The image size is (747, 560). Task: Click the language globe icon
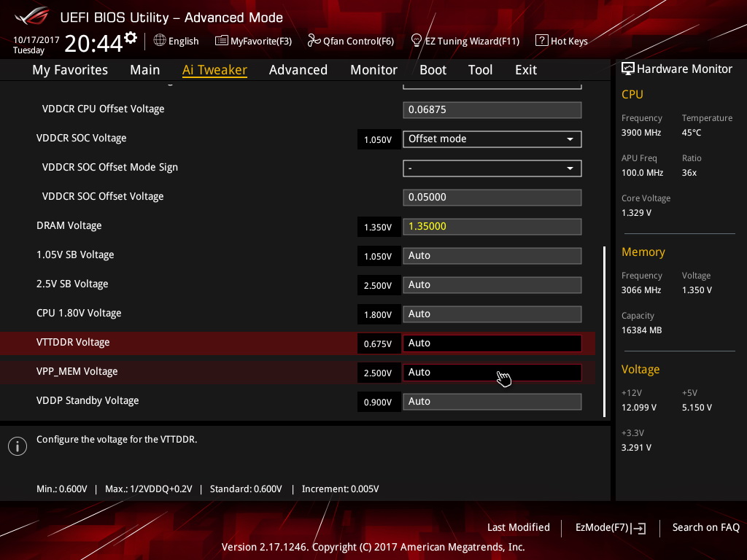(x=160, y=41)
